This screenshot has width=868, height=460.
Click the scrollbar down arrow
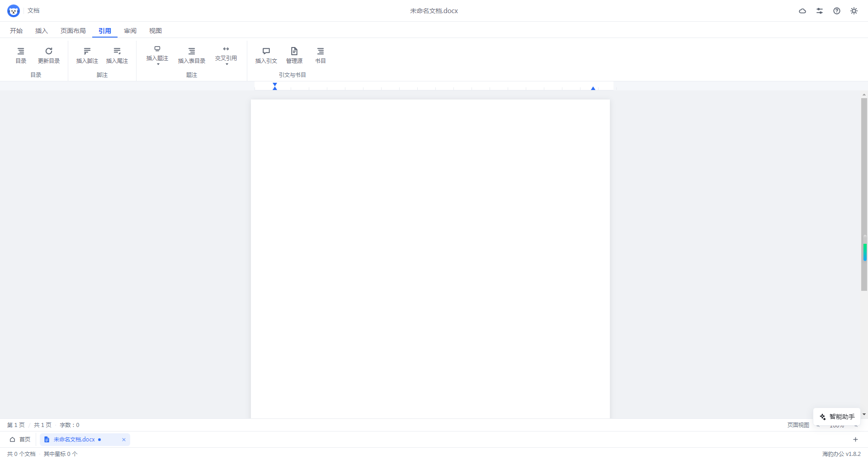click(x=864, y=414)
